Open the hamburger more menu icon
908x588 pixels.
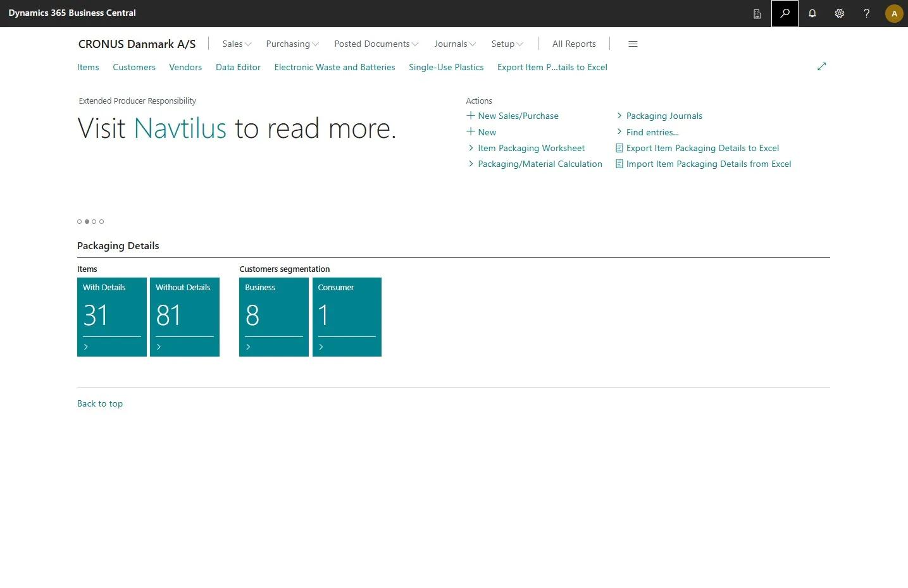pos(633,44)
